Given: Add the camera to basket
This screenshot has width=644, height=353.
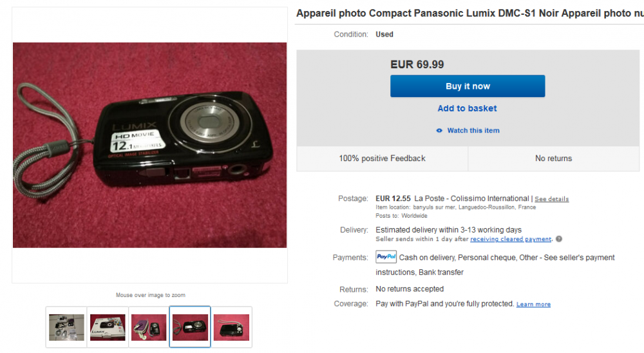Looking at the screenshot, I should (x=467, y=108).
